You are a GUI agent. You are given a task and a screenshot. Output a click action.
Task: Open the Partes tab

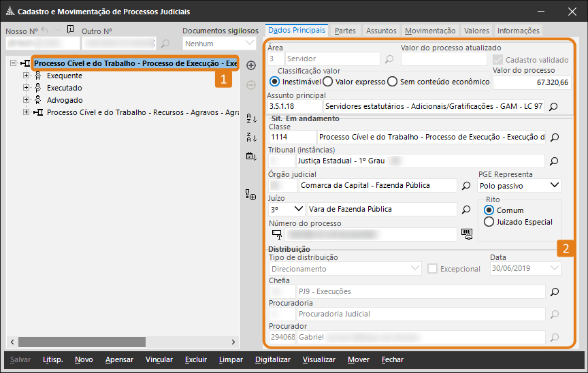click(x=345, y=31)
